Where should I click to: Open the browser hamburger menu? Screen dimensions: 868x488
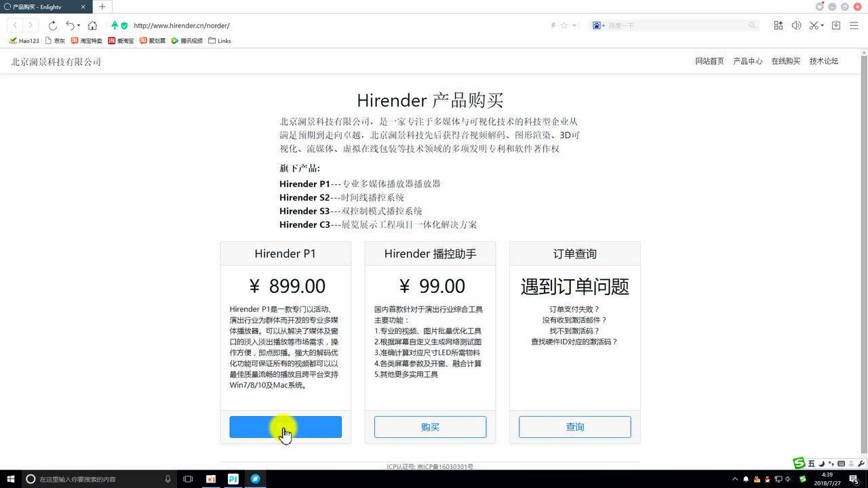click(854, 25)
